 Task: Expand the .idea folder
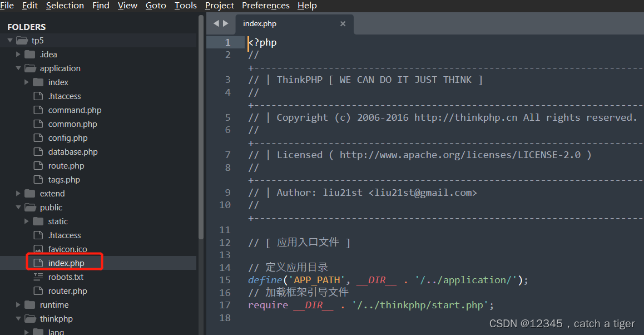click(x=17, y=54)
